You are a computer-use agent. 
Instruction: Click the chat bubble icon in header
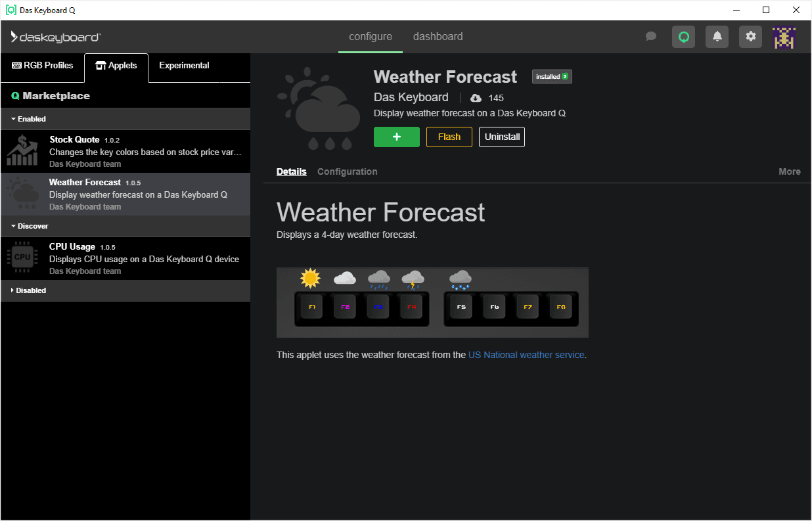click(651, 37)
